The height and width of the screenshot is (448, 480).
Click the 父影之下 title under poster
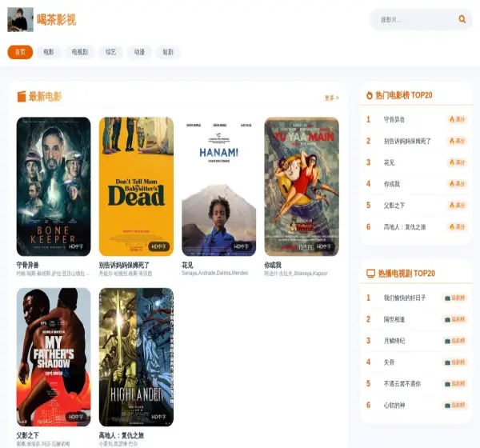point(27,435)
